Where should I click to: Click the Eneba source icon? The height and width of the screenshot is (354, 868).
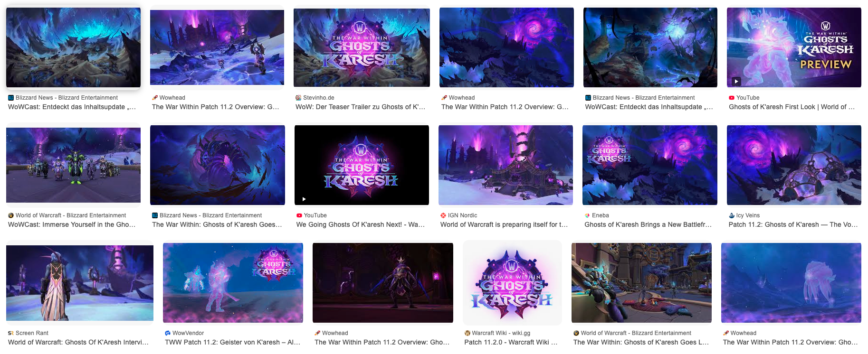pyautogui.click(x=587, y=215)
